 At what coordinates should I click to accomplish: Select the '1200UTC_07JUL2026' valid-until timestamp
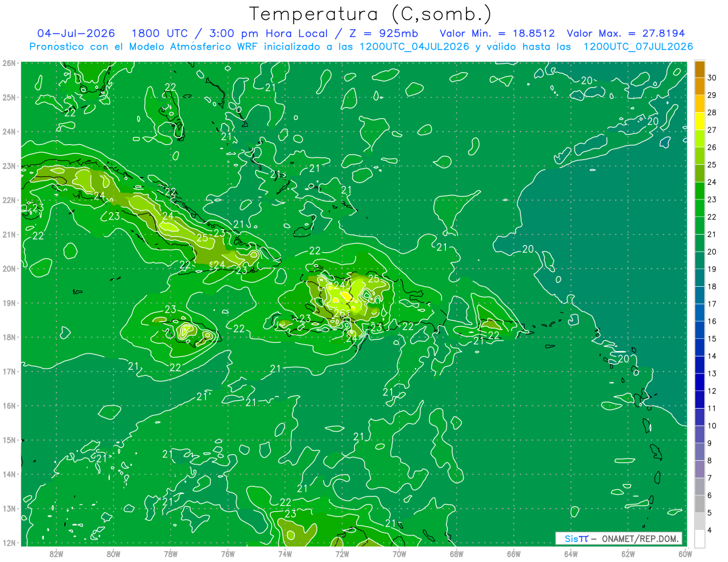(x=638, y=47)
